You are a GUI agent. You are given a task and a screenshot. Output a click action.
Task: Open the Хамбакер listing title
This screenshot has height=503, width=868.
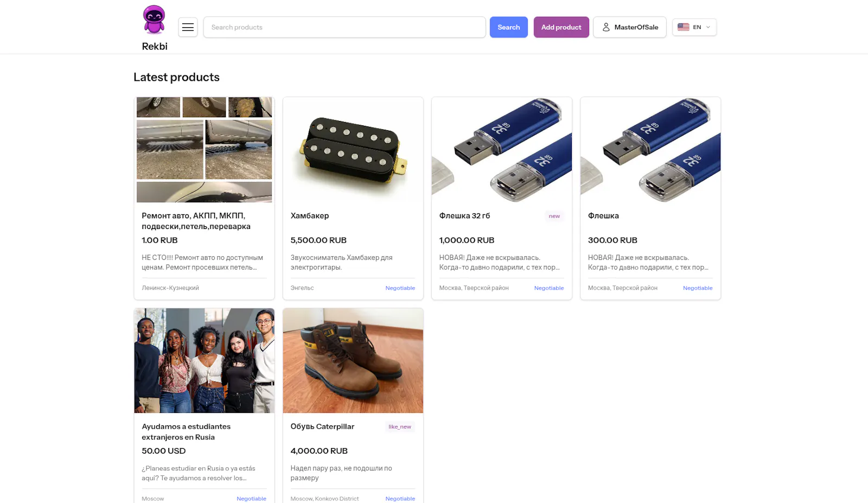coord(310,216)
